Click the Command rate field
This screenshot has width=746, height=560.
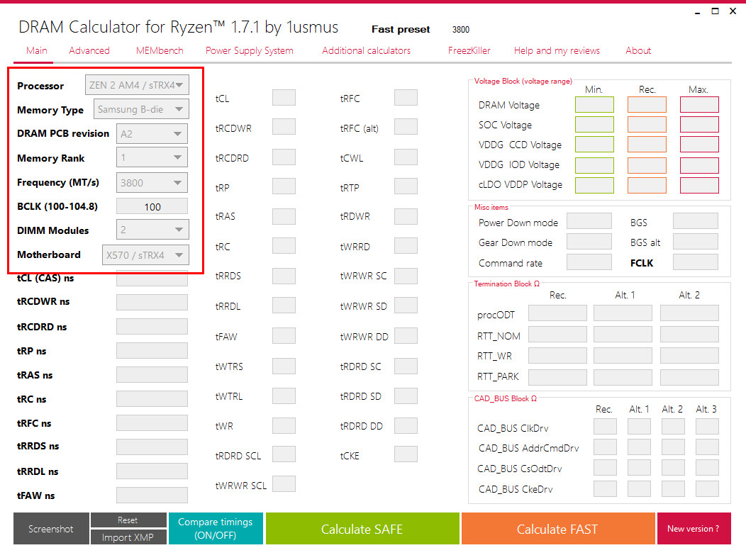(x=589, y=262)
